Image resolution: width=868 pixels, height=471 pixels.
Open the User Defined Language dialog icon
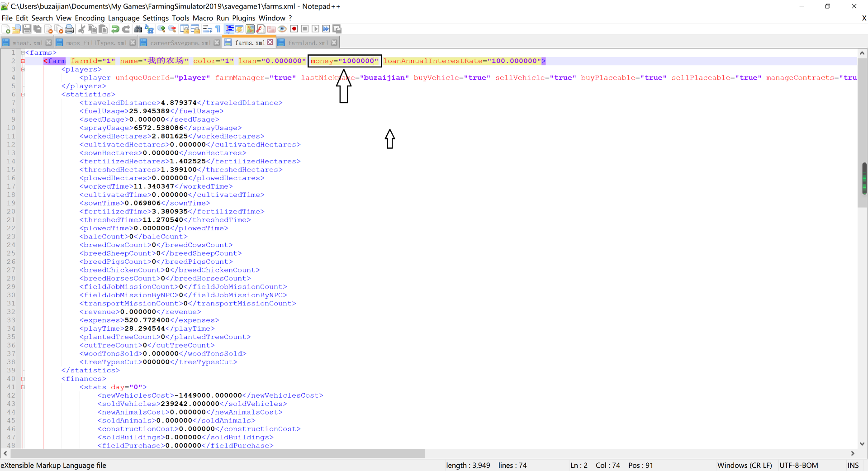pos(239,29)
